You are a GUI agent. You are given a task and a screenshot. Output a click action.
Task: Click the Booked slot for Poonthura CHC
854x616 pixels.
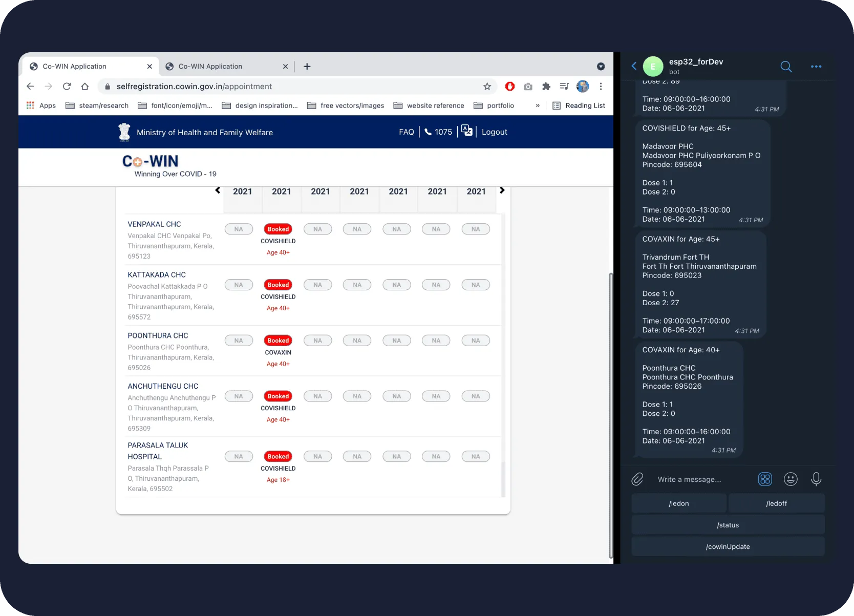(278, 341)
